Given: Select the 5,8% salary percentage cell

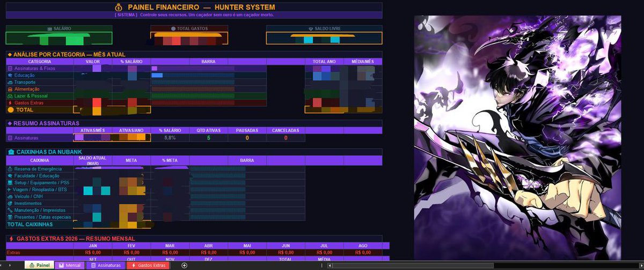Looking at the screenshot, I should point(170,138).
